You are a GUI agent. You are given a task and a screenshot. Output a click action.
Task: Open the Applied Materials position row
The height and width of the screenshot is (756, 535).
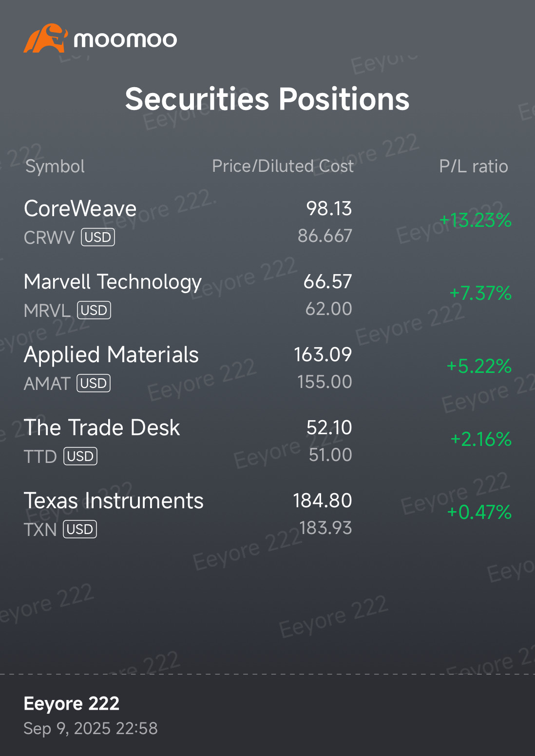[267, 368]
